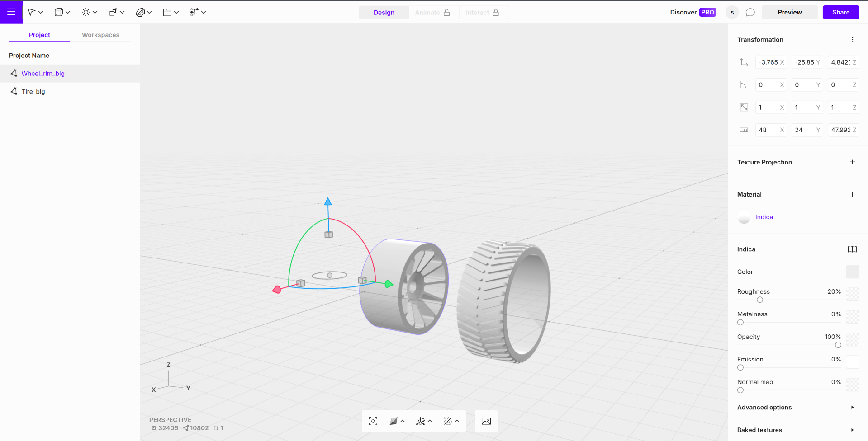Click the Discover PRO link
868x441 pixels.
pyautogui.click(x=693, y=12)
